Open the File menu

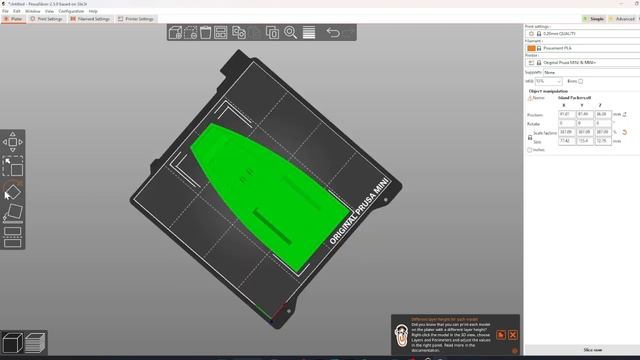pos(5,11)
